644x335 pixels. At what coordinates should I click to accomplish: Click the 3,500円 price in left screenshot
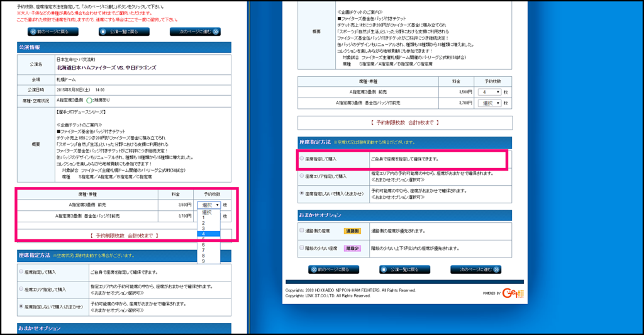pyautogui.click(x=185, y=205)
